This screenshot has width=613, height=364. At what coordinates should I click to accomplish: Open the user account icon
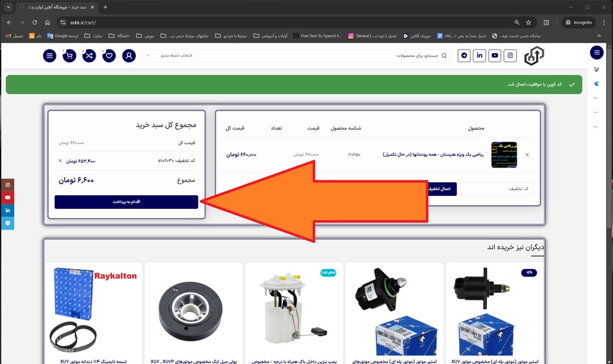click(x=129, y=56)
